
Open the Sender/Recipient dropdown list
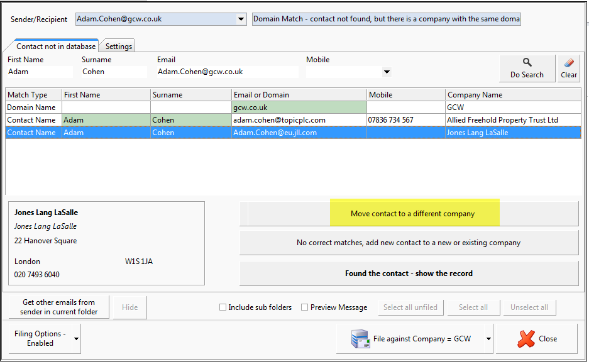click(241, 19)
